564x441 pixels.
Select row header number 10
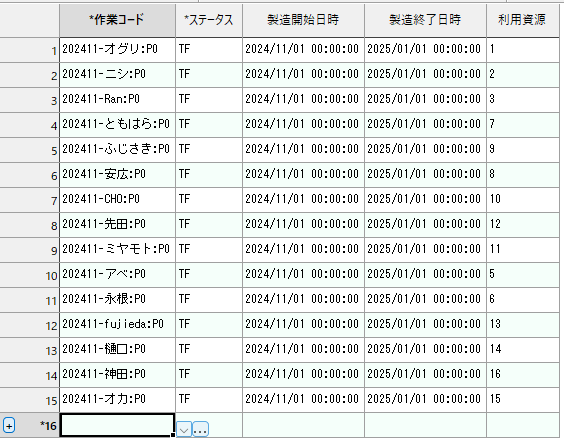pos(29,276)
